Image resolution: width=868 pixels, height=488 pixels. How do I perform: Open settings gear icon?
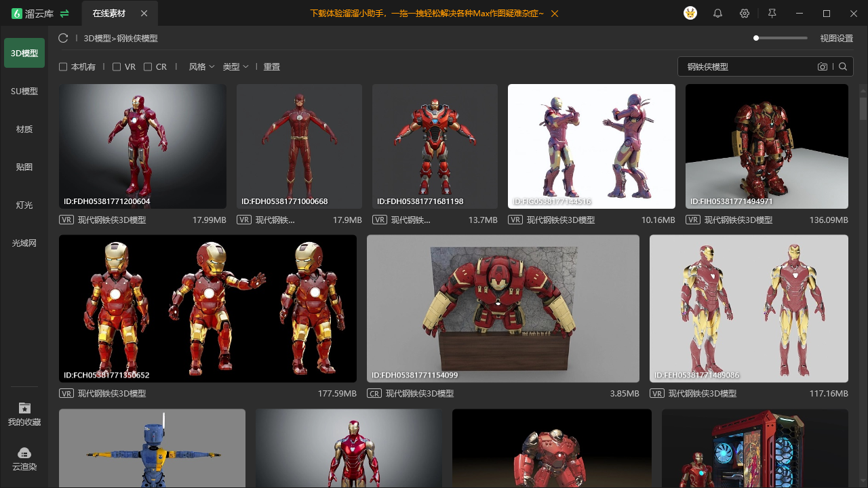(745, 14)
